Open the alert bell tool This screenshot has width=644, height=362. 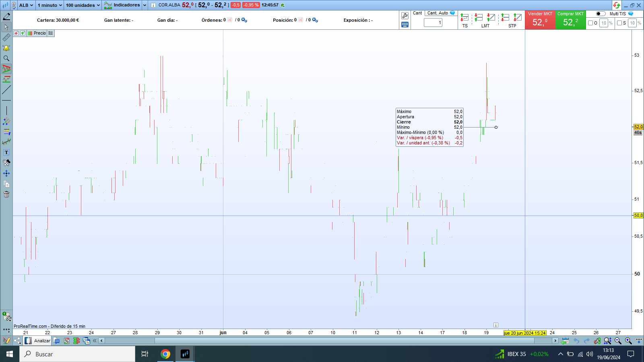[6, 48]
